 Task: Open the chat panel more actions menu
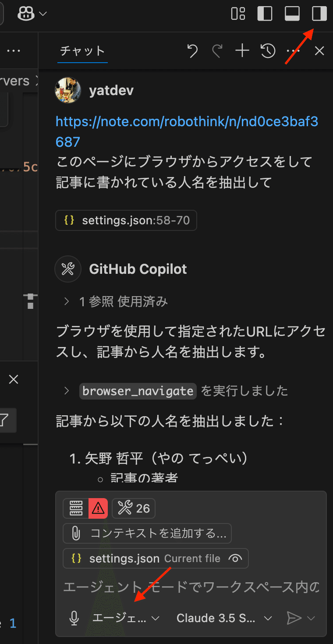293,50
